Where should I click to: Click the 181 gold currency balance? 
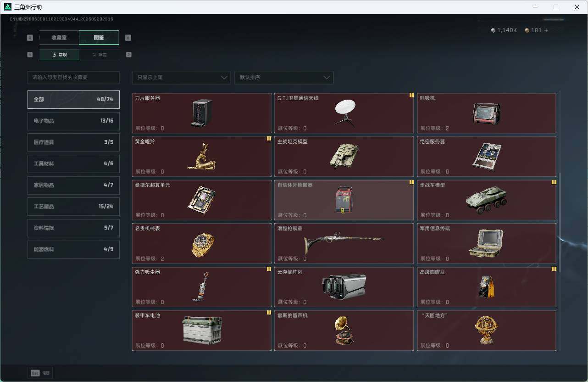pos(533,30)
